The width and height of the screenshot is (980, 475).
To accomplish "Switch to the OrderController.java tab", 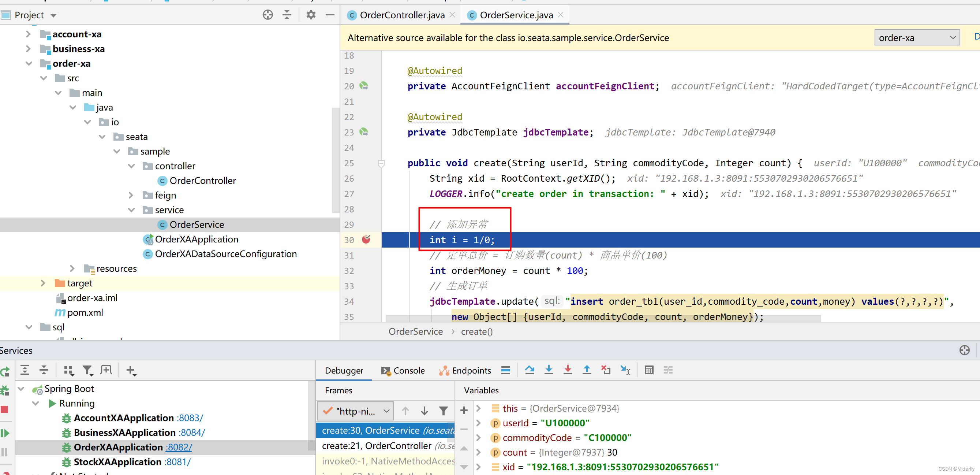I will [402, 15].
